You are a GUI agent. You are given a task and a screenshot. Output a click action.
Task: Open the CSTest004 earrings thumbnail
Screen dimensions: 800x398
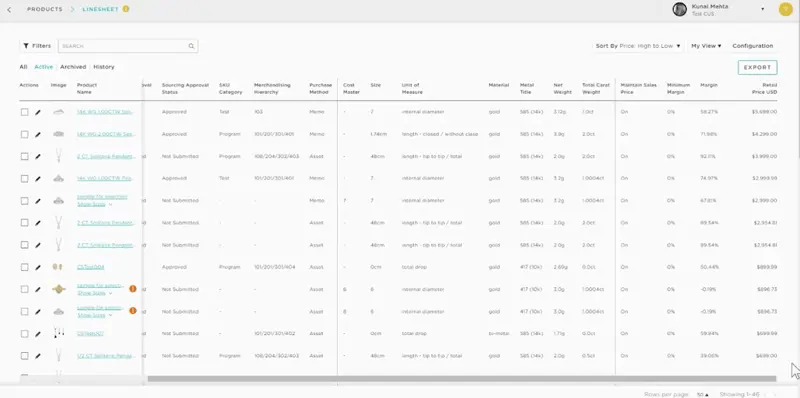[x=58, y=267]
